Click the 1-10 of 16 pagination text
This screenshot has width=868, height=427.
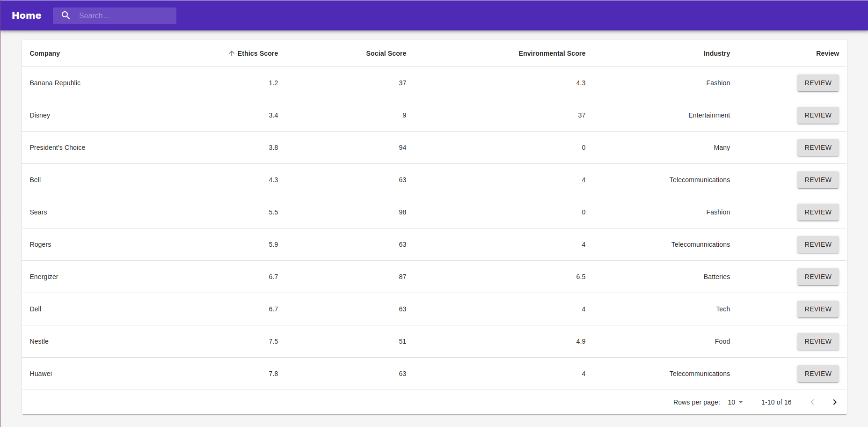tap(776, 402)
